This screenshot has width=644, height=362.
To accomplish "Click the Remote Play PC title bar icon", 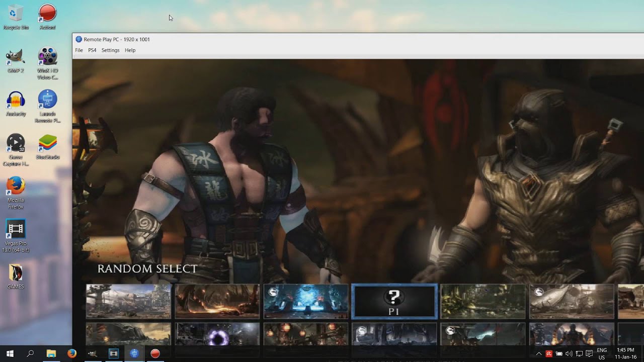I will click(78, 39).
